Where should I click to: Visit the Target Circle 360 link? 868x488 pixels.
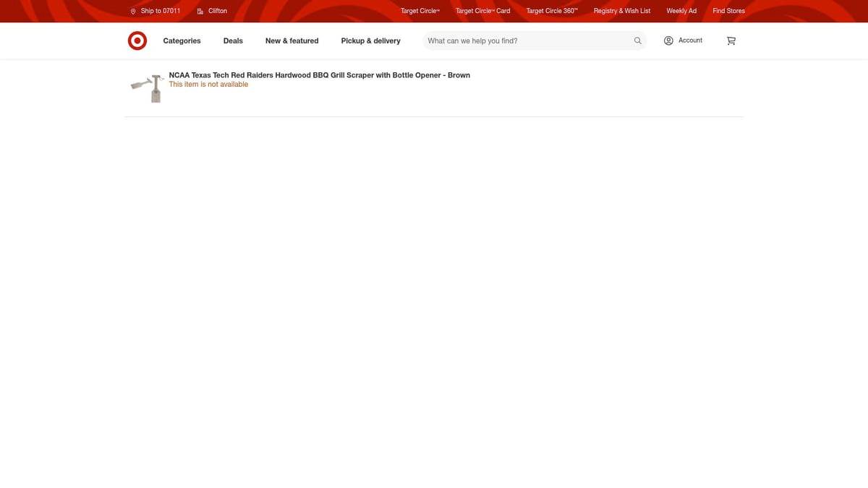(551, 11)
